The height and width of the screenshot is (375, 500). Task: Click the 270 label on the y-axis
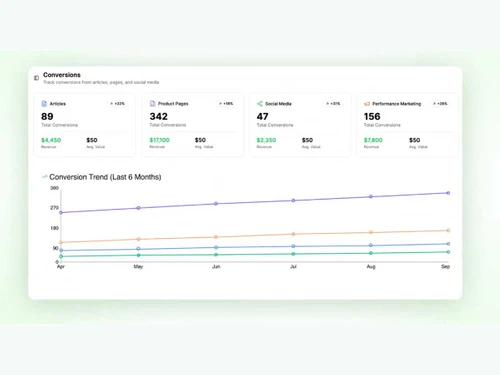pyautogui.click(x=54, y=208)
